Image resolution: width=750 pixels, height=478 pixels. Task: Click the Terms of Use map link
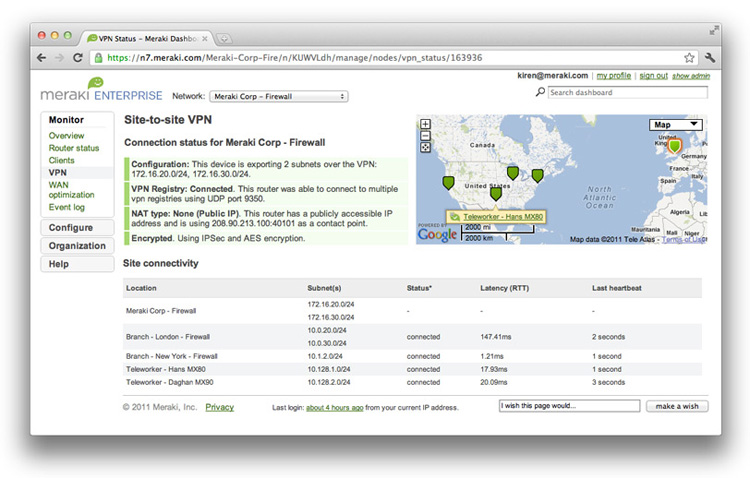tap(684, 239)
